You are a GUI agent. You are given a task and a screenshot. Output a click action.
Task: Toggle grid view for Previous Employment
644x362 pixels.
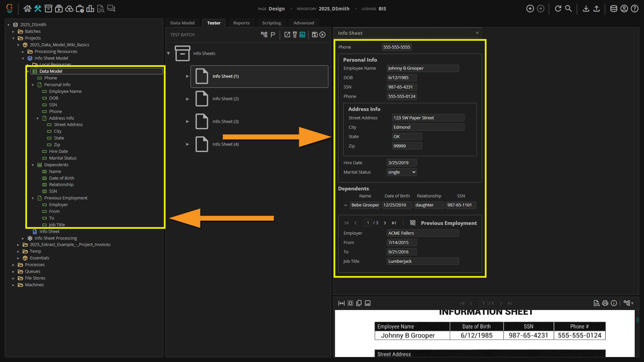click(x=413, y=223)
